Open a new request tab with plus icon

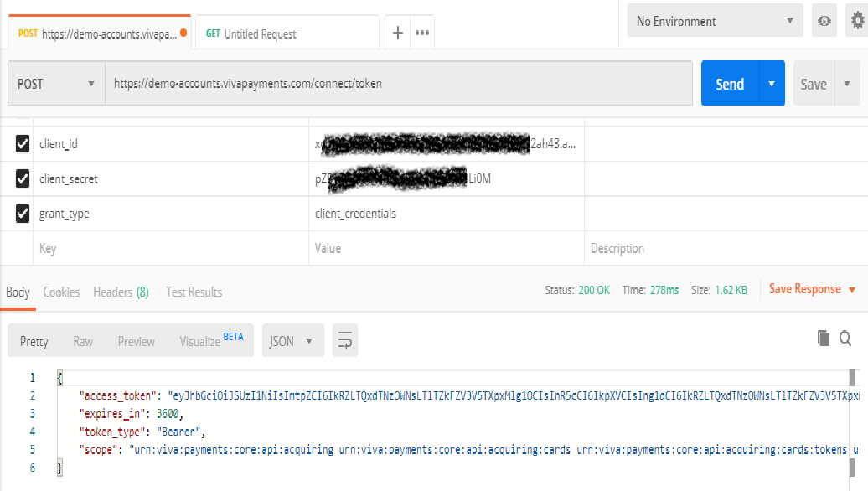397,31
